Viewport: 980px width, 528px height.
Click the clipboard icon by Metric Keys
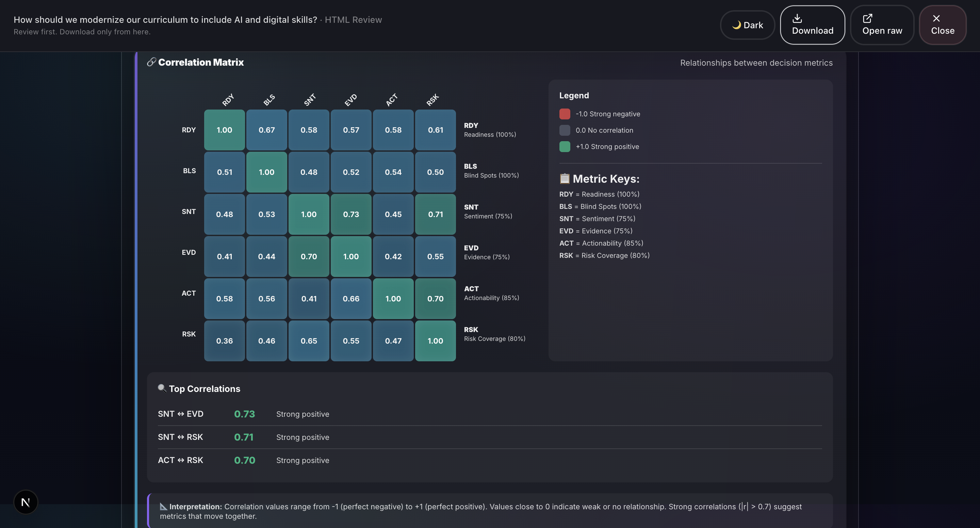(x=565, y=178)
